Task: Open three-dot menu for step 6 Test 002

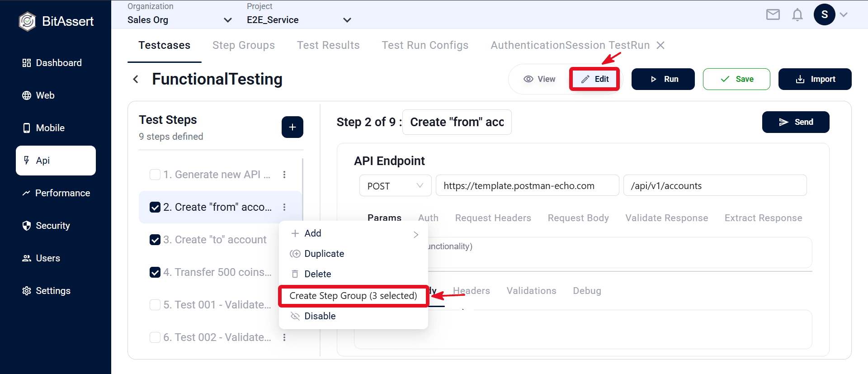Action: pyautogui.click(x=284, y=337)
